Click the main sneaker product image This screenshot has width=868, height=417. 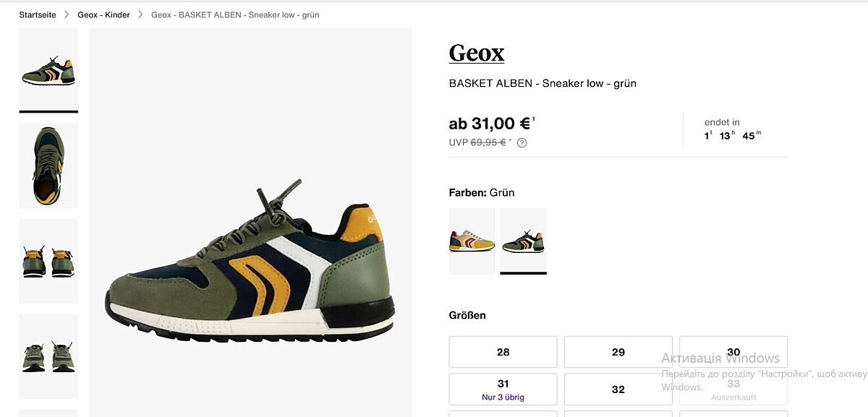pos(250,260)
